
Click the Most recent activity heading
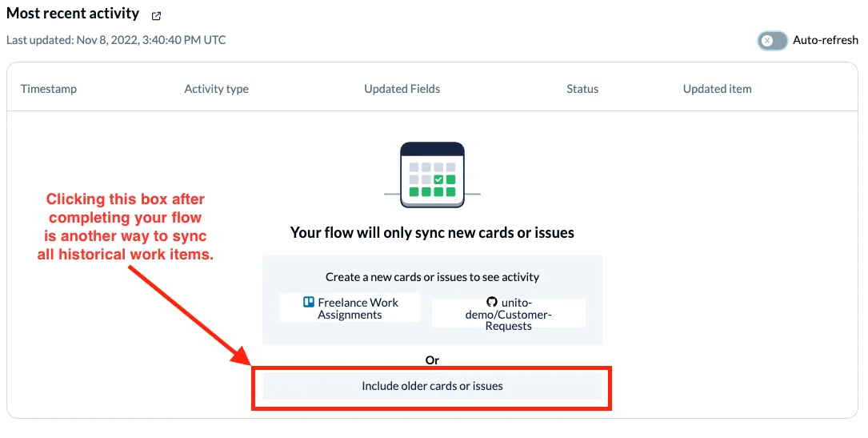[x=73, y=14]
